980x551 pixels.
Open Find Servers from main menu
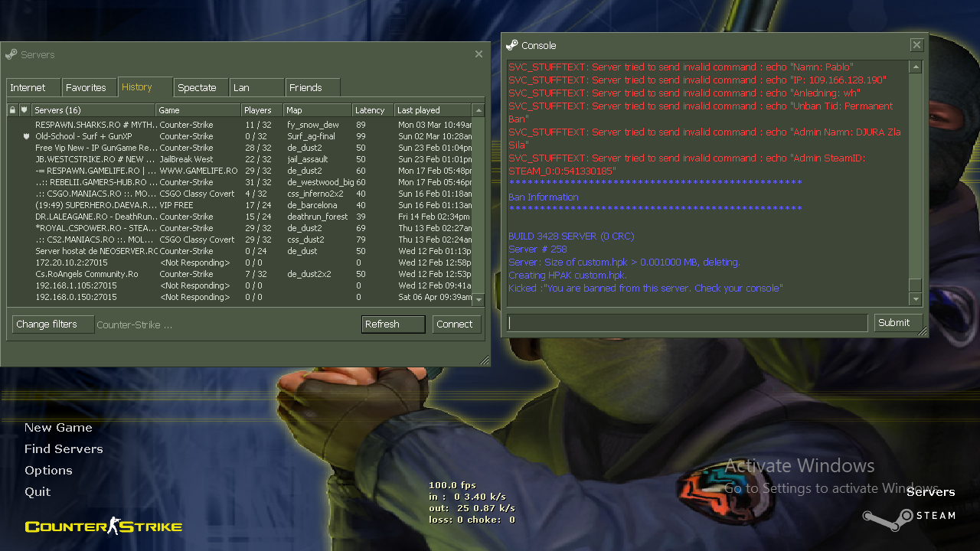pyautogui.click(x=64, y=449)
